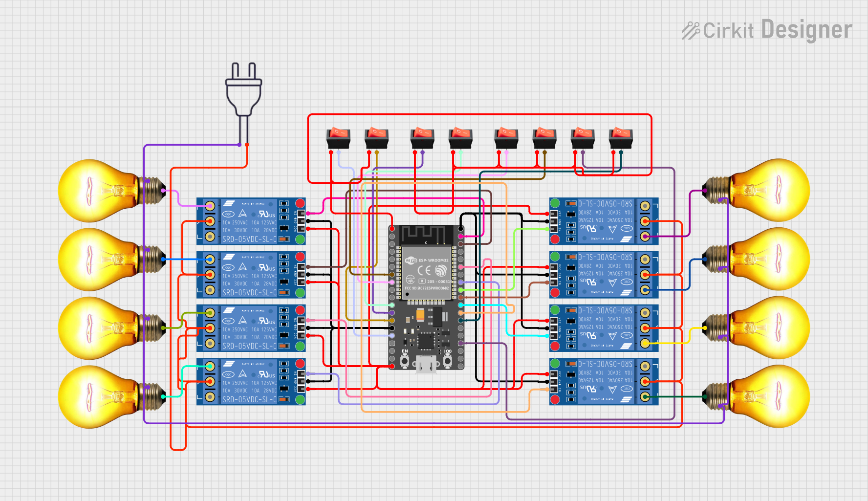Select the top-right light bulb
This screenshot has height=501, width=868.
[756, 190]
